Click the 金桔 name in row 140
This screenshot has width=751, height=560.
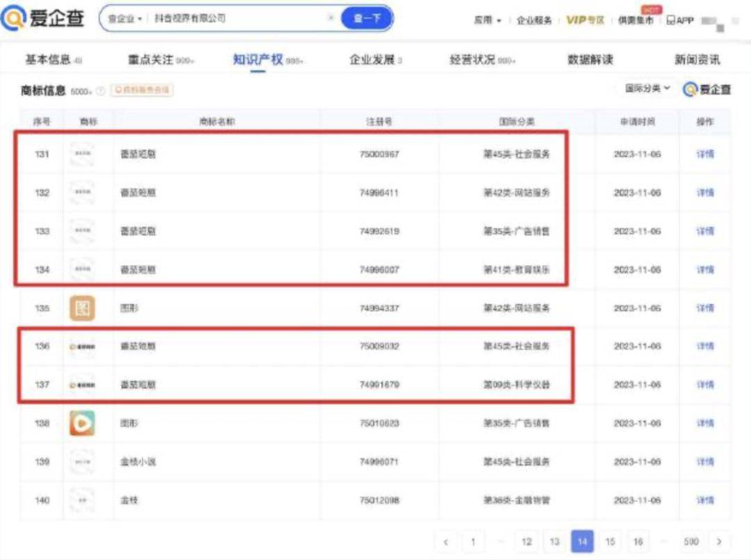click(129, 500)
